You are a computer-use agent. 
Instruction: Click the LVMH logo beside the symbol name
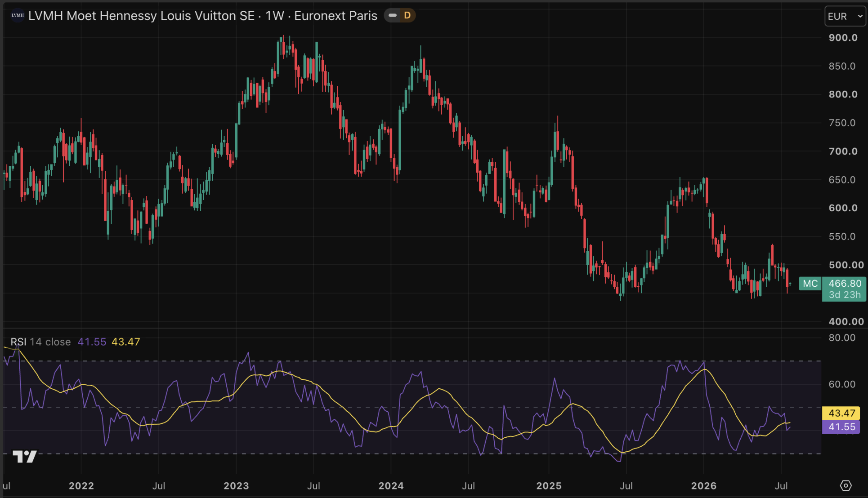click(x=17, y=16)
